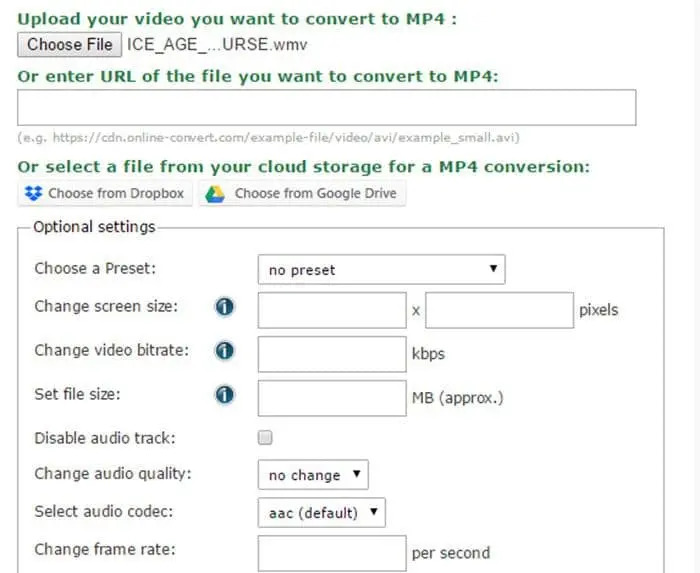Viewport: 700px width, 573px height.
Task: Click the info icon beside Change video bitrate
Action: (x=225, y=351)
